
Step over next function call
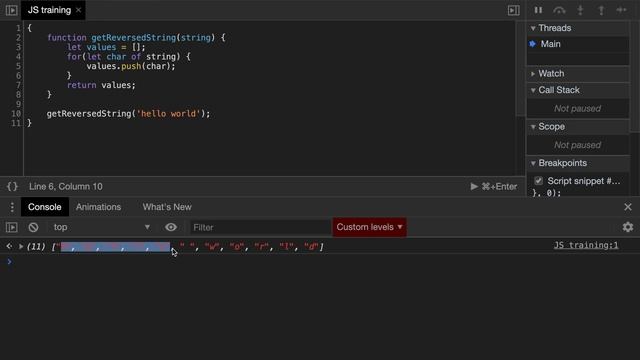pos(559,10)
